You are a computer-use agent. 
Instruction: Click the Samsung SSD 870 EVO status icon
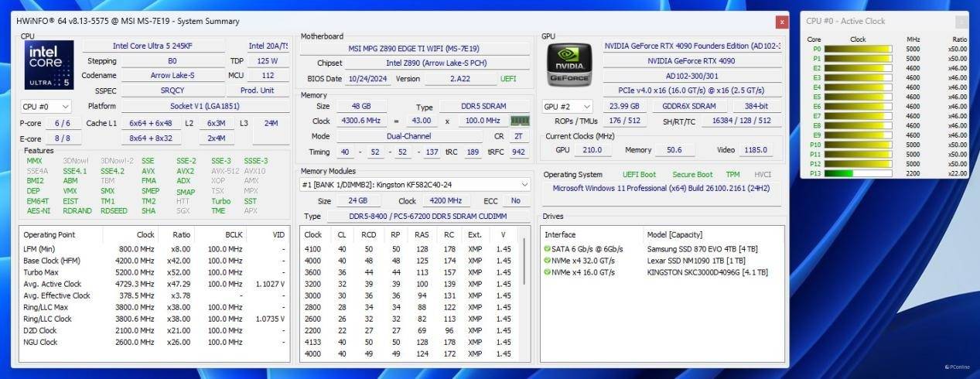548,249
